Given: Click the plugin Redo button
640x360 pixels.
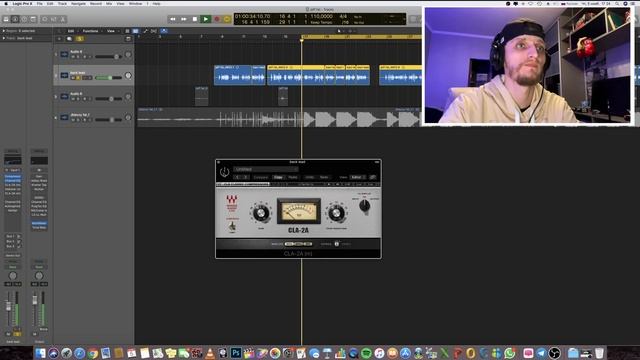Looking at the screenshot, I should click(x=324, y=177).
